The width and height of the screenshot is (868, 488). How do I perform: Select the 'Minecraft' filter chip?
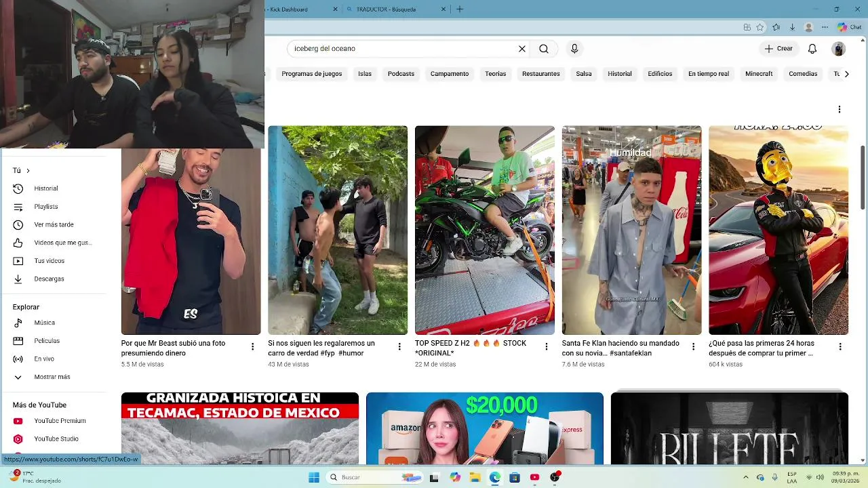[x=759, y=74]
